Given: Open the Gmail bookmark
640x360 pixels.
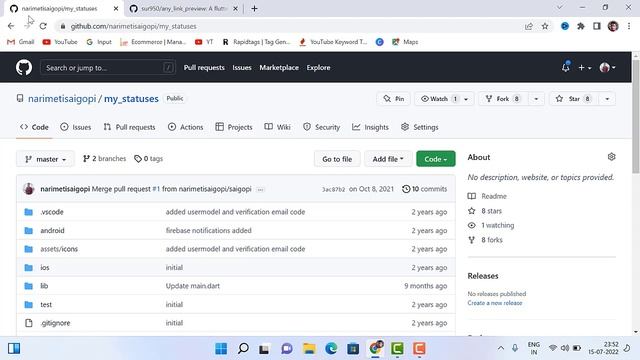Looking at the screenshot, I should pyautogui.click(x=21, y=42).
